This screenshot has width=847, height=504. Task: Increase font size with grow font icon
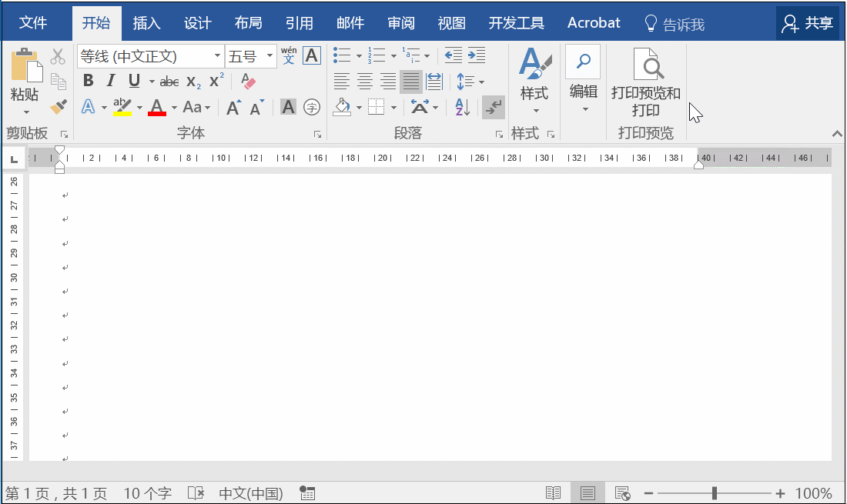click(x=233, y=108)
